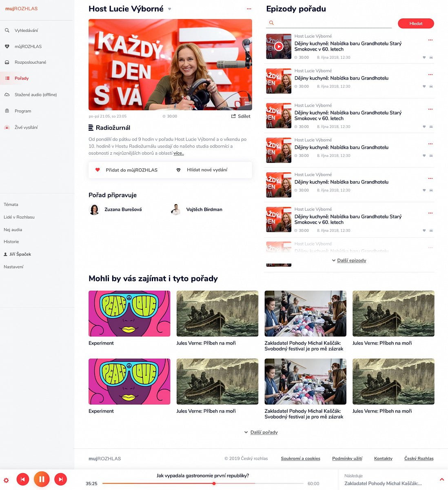
Task: Open the three-dot menu next to Host Lucie Výborné
Action: [x=249, y=9]
